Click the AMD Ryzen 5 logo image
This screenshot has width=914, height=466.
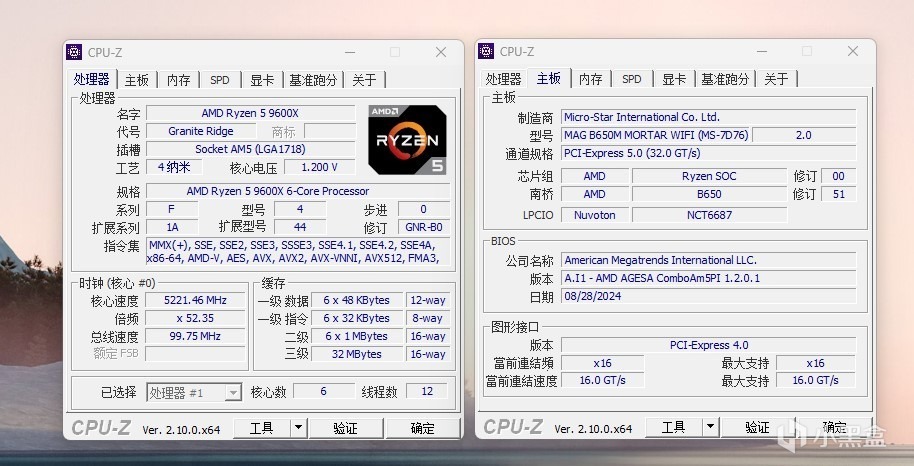pyautogui.click(x=407, y=140)
